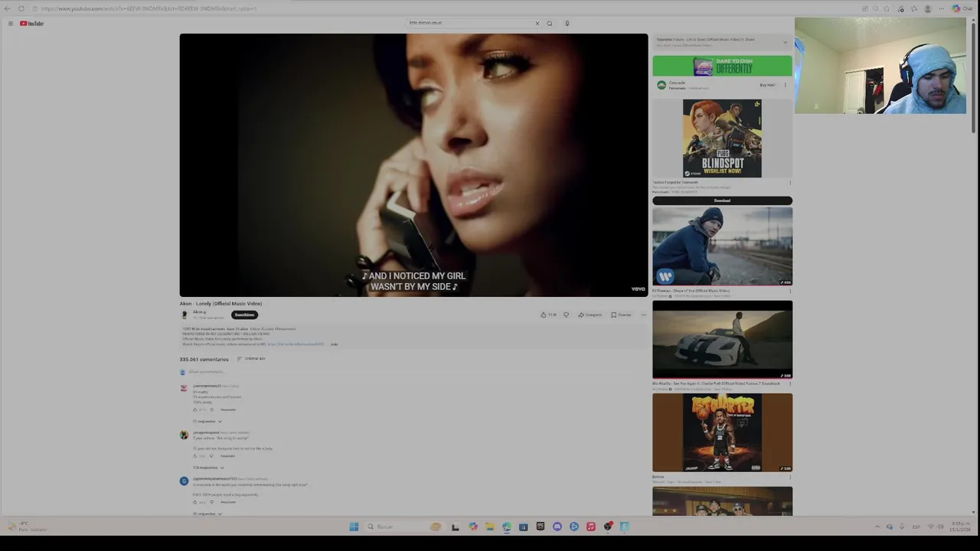Open the link in the video description
The image size is (980, 551).
coord(296,344)
